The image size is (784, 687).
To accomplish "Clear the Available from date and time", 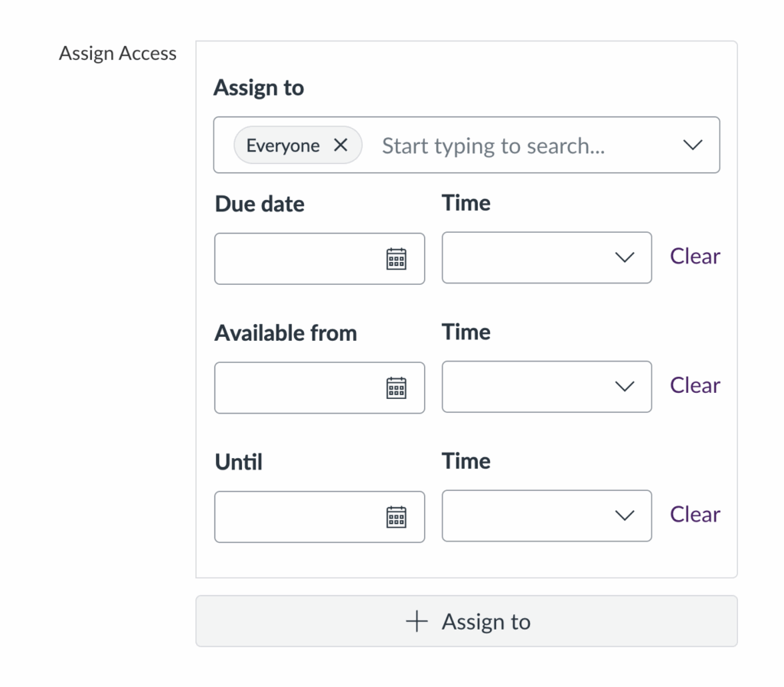I will pos(694,385).
